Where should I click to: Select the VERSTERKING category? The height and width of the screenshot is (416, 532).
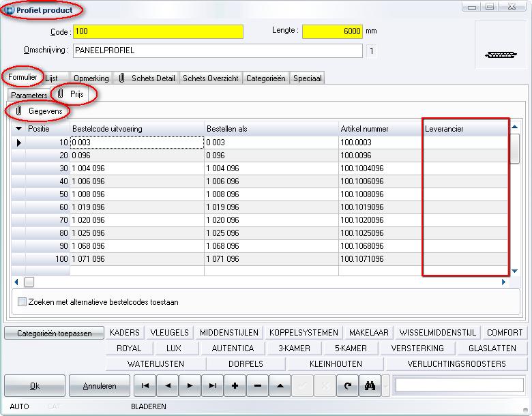point(417,348)
